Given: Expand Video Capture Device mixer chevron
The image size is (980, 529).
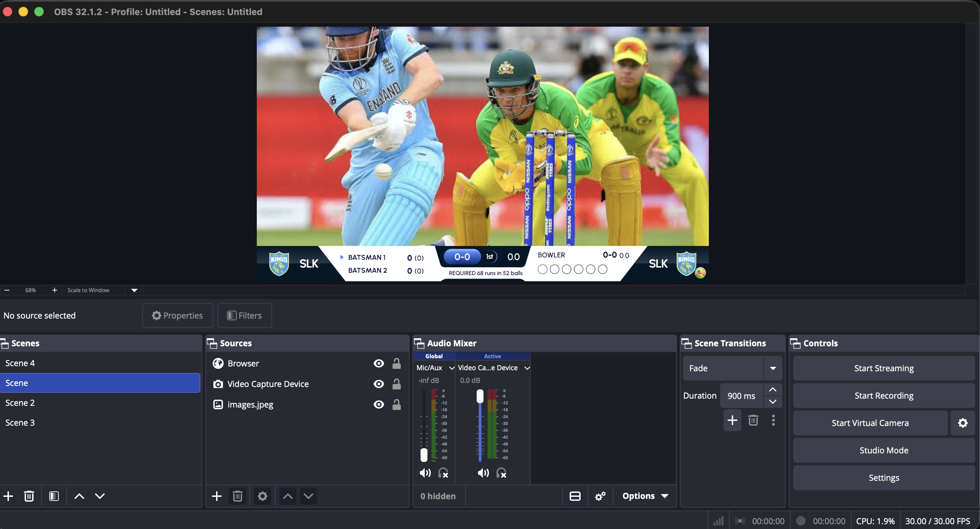Looking at the screenshot, I should pyautogui.click(x=527, y=367).
